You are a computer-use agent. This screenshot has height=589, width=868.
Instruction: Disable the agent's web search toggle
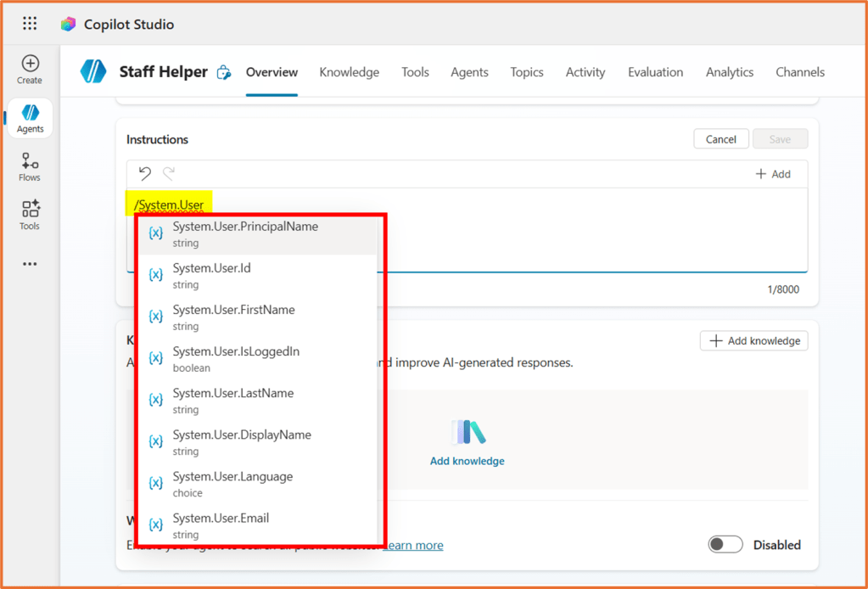coord(725,543)
